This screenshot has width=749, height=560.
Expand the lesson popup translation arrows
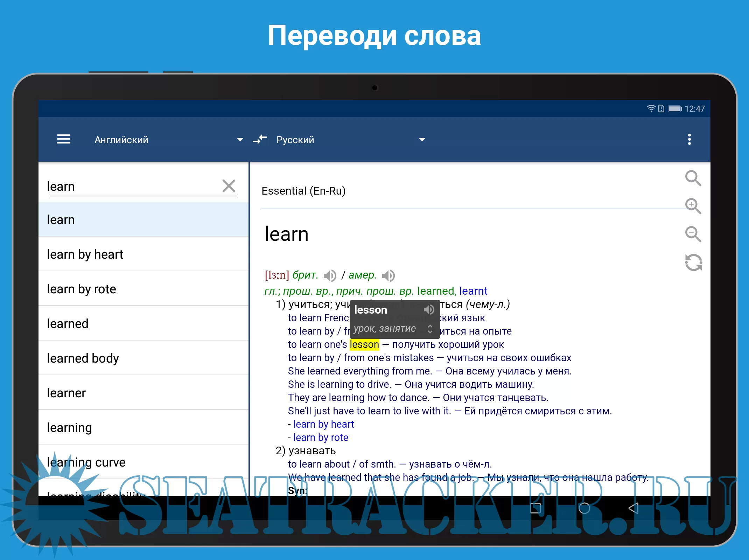click(430, 329)
